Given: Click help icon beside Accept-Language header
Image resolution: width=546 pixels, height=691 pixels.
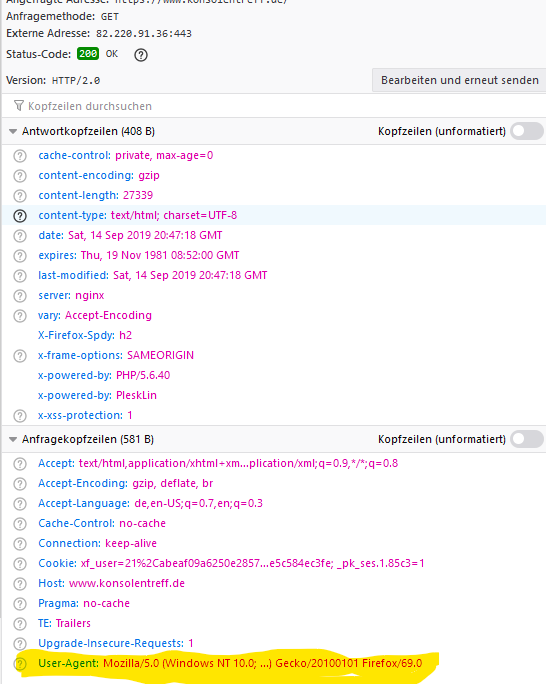Looking at the screenshot, I should [x=20, y=504].
